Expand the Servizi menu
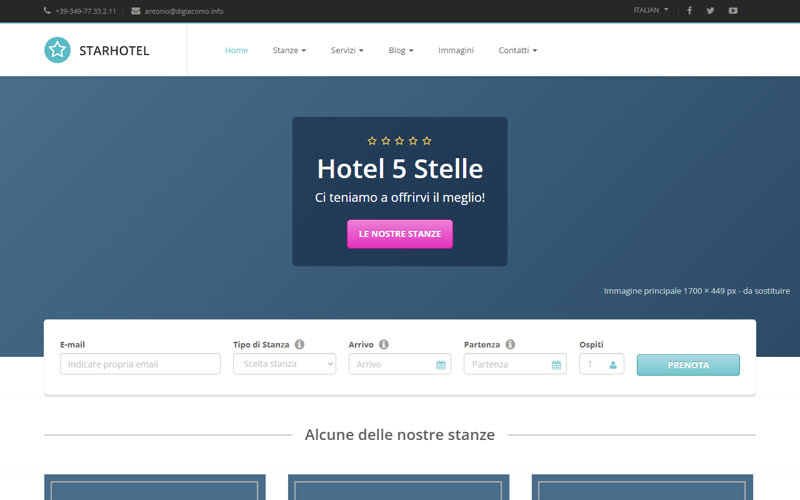 click(x=347, y=50)
